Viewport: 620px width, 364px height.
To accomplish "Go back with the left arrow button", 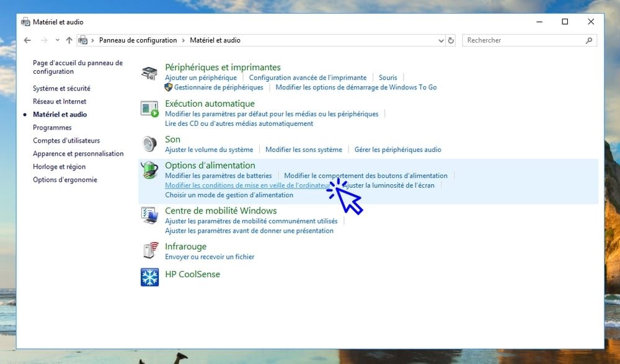I will click(x=27, y=40).
